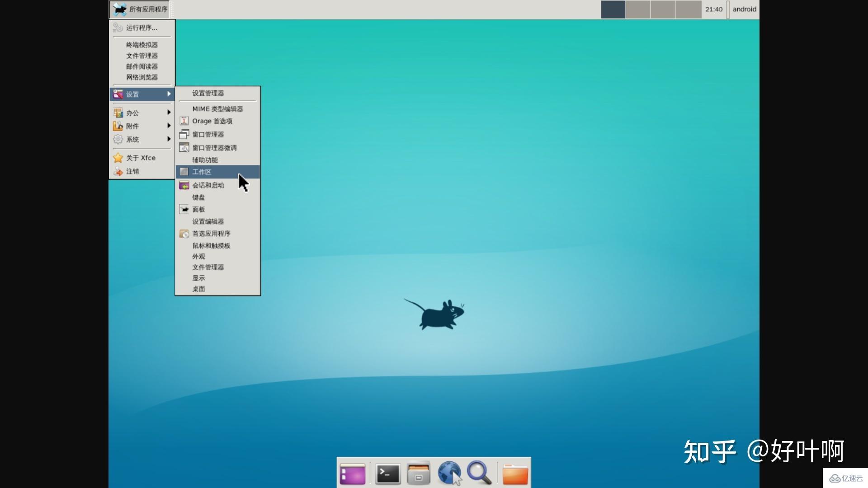Expand 办公 office submenu
The image size is (868, 488).
142,113
